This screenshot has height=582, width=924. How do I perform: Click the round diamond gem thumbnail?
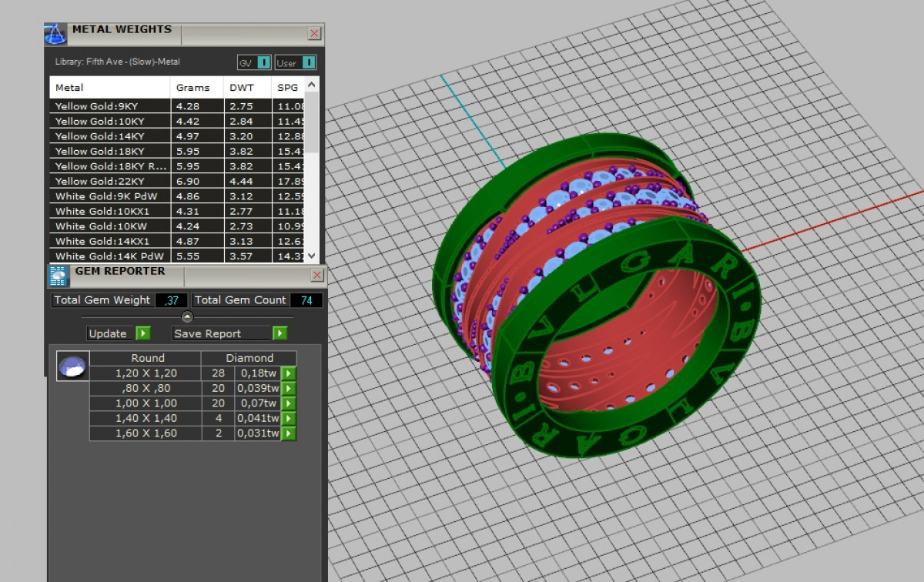pos(73,366)
